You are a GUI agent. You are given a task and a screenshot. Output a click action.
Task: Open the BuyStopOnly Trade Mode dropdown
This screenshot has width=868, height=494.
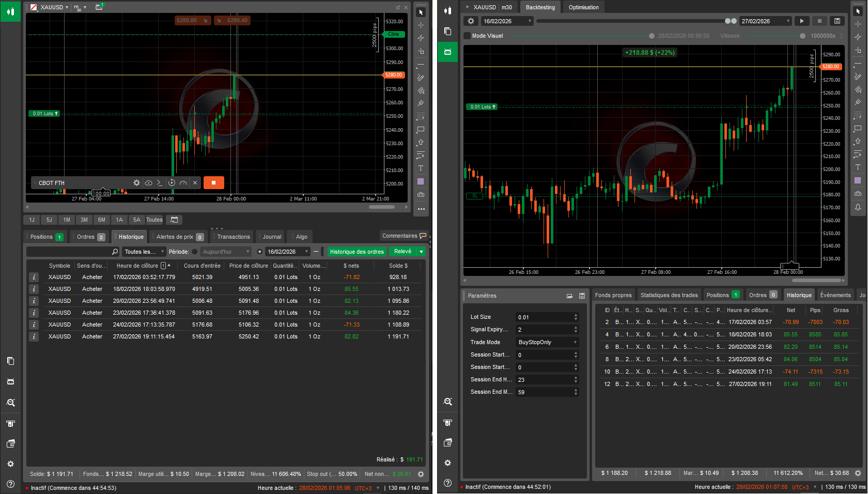(x=547, y=342)
